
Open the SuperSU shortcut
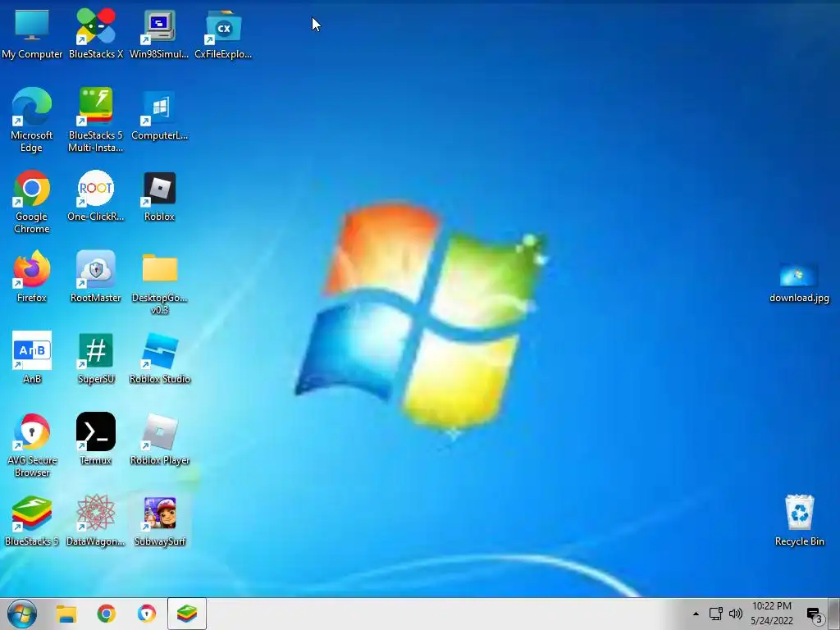coord(96,358)
